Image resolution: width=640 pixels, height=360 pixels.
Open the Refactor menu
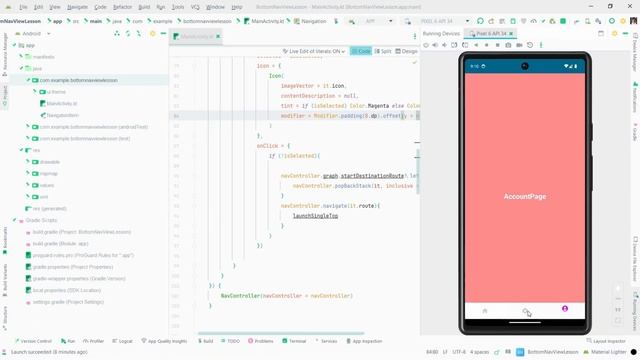coord(122,7)
